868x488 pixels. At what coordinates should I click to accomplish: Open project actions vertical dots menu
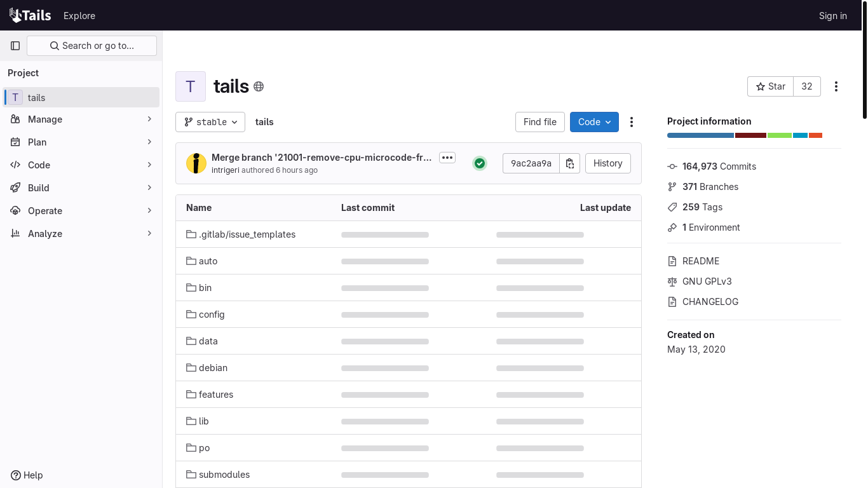(836, 86)
